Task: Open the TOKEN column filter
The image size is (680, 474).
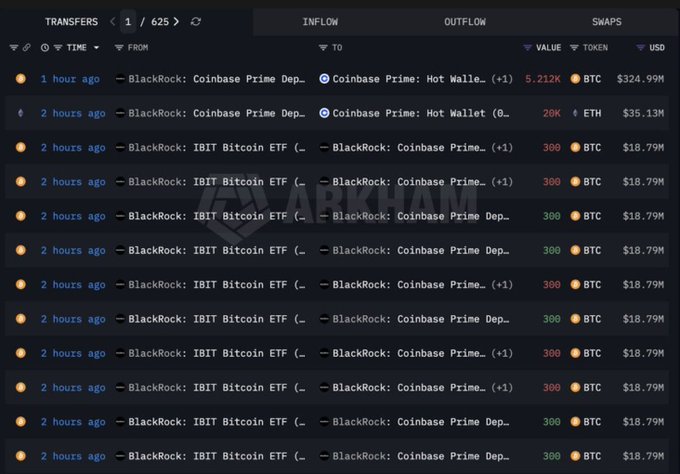Action: click(574, 48)
